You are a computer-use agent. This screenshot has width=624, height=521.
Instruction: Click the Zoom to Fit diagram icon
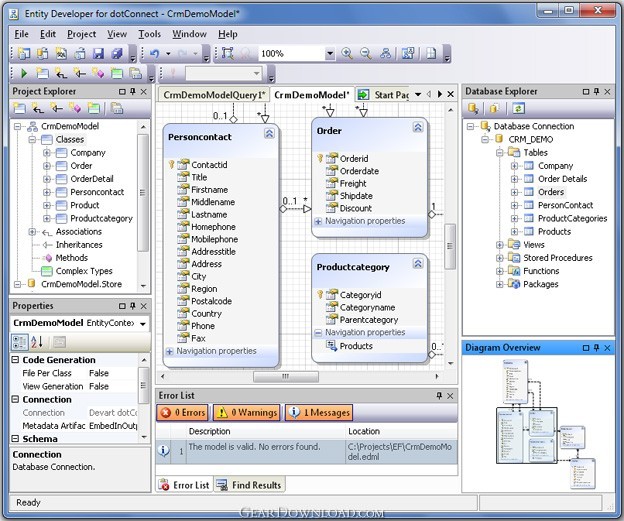(x=228, y=53)
